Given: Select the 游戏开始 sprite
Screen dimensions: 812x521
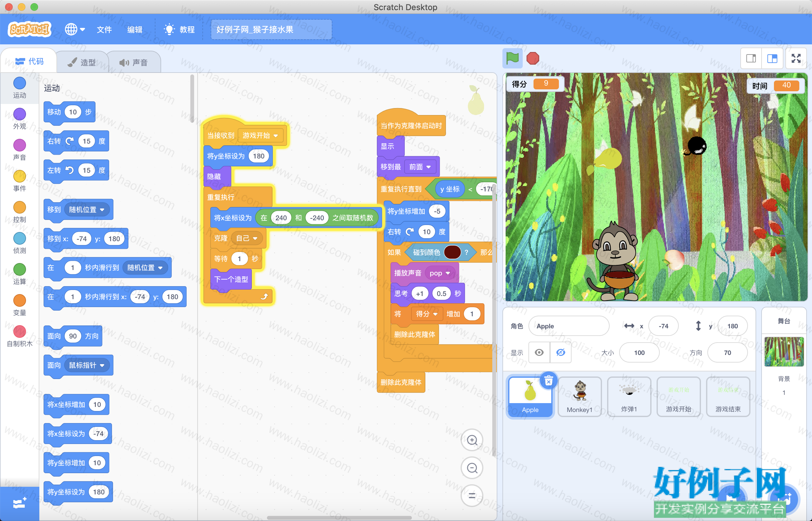Looking at the screenshot, I should click(x=678, y=396).
